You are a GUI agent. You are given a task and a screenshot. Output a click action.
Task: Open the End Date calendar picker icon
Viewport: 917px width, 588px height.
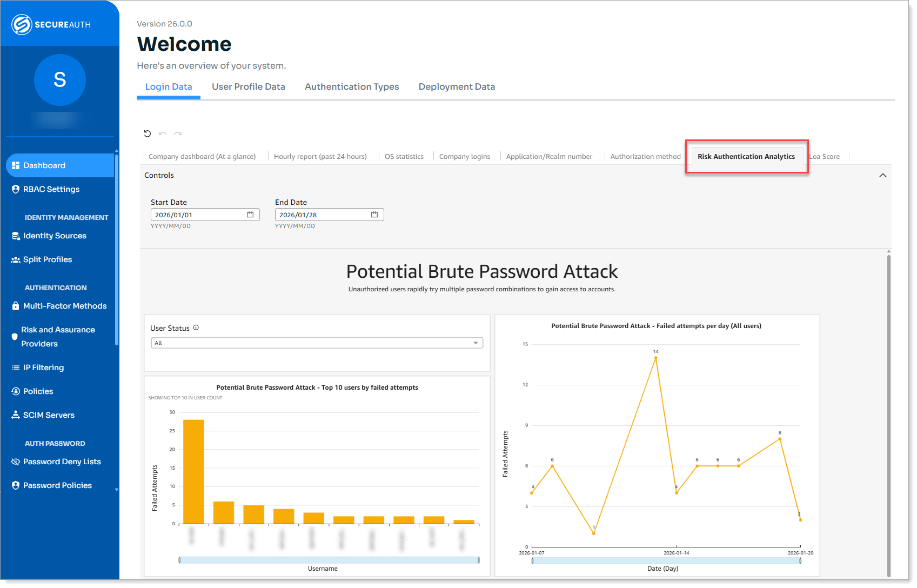(x=374, y=215)
